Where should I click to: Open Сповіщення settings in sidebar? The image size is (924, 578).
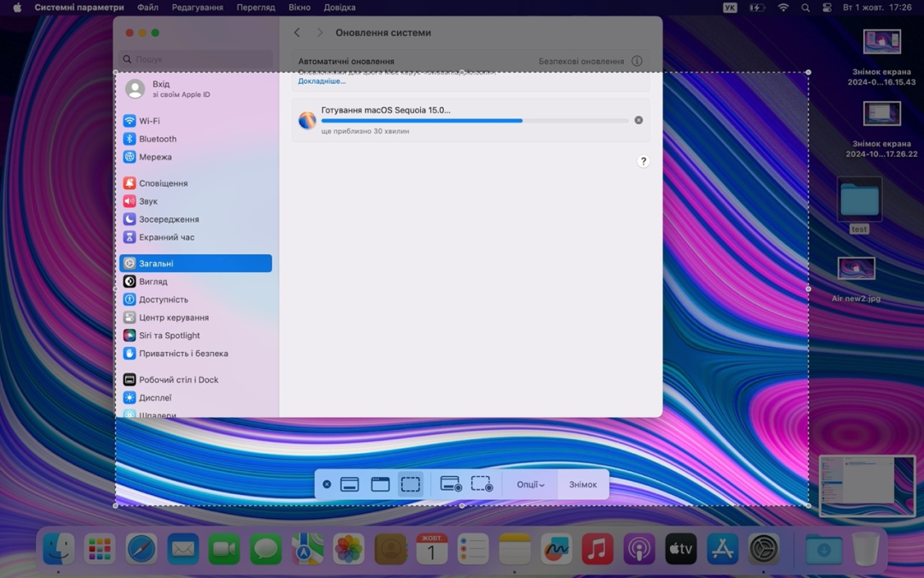(x=196, y=183)
